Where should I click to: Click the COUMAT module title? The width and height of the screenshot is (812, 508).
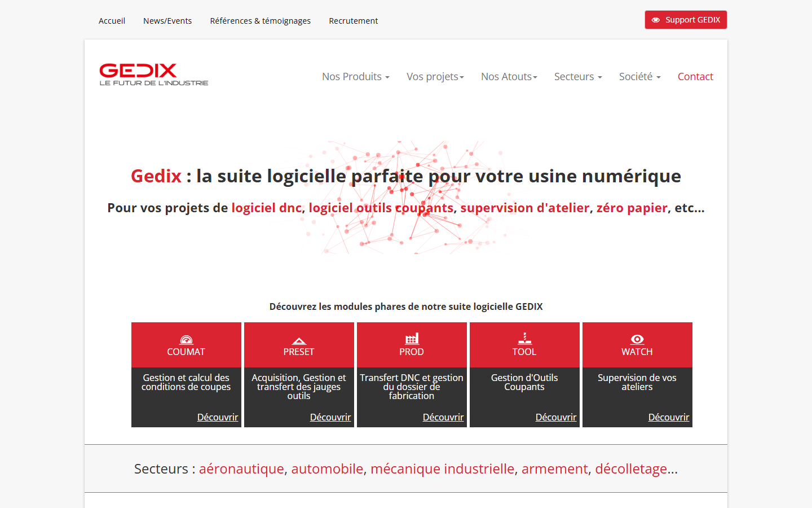(x=186, y=352)
